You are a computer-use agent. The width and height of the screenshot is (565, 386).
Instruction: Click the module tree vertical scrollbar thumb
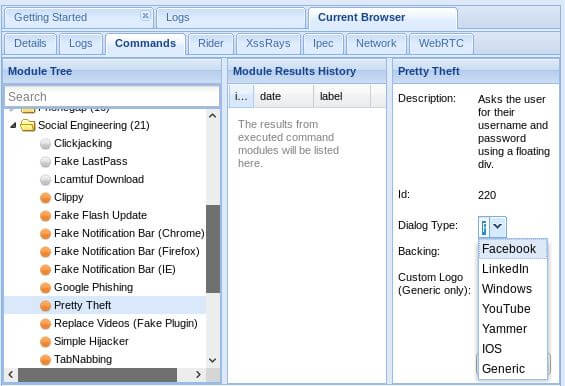(x=213, y=249)
